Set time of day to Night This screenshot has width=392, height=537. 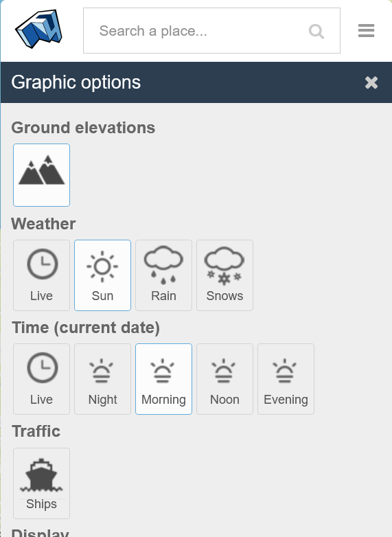102,379
